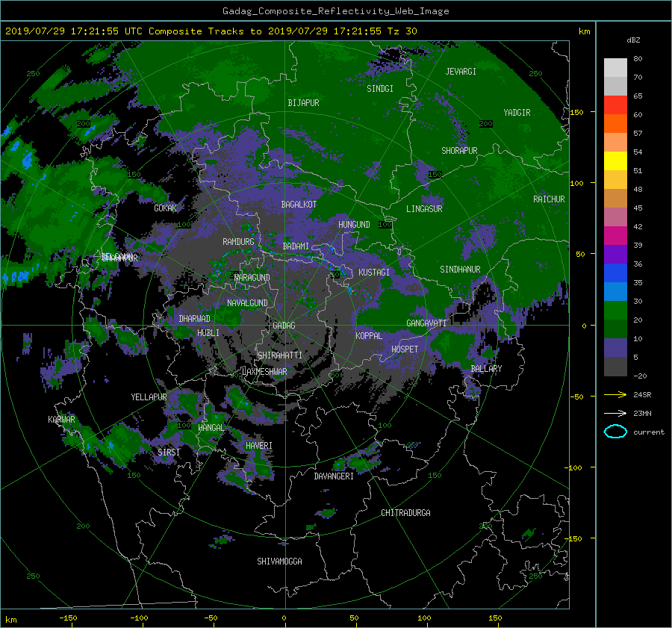Screen dimensions: 672x628
Task: Click the GOKAK city label
Action: 165,208
